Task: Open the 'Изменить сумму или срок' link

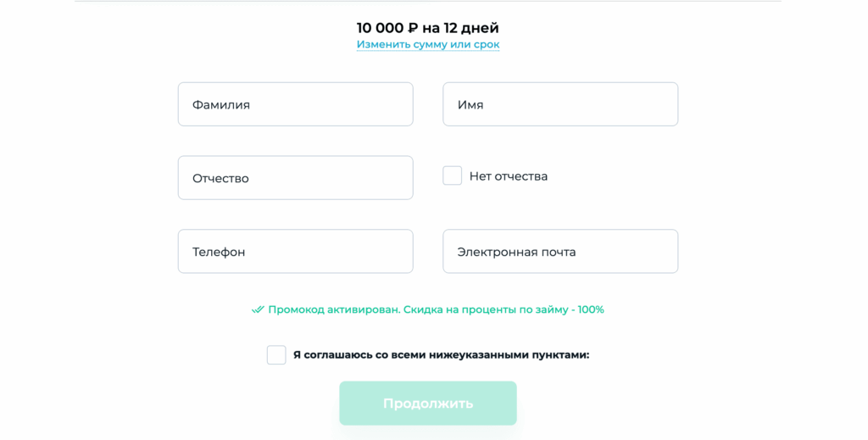Action: (x=428, y=44)
